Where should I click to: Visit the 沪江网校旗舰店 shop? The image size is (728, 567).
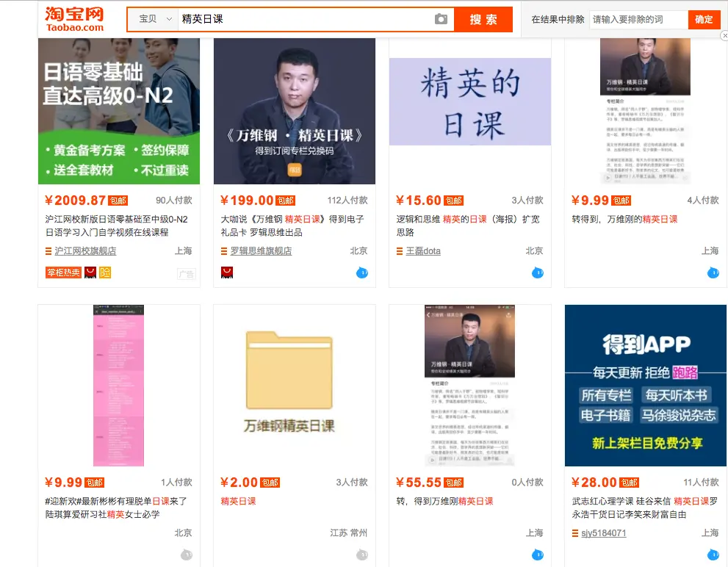click(x=85, y=251)
